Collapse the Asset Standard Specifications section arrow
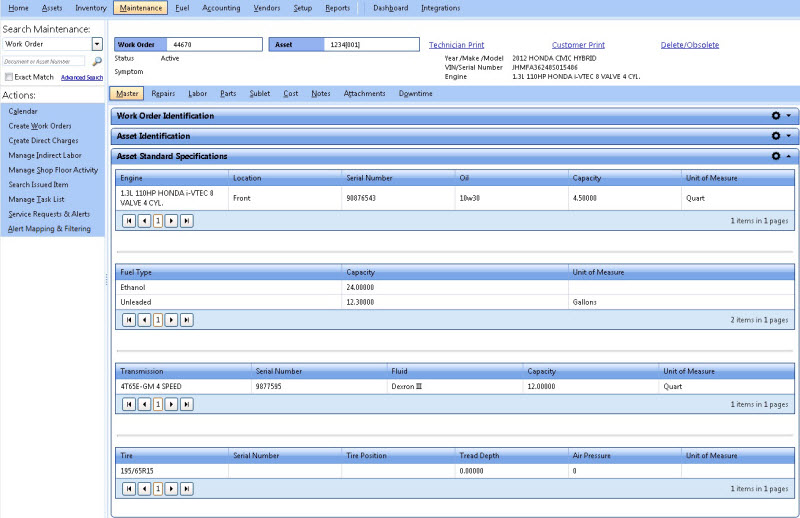The height and width of the screenshot is (518, 800). (788, 156)
